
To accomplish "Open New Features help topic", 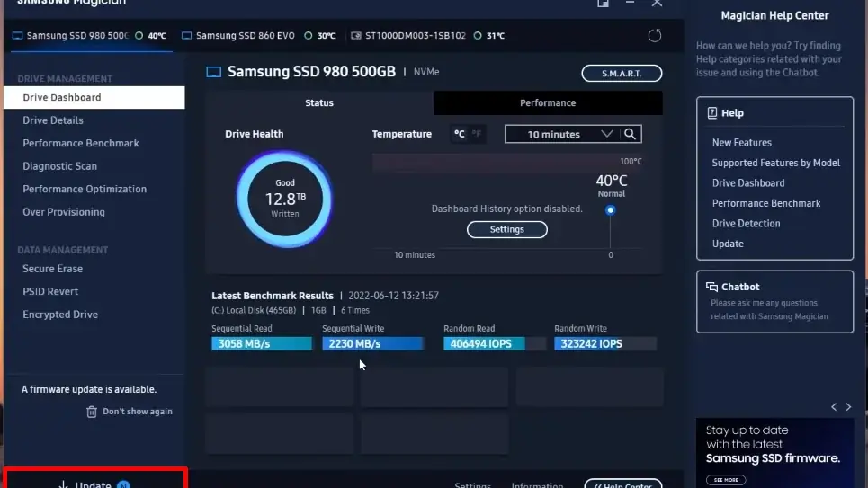I will pos(742,143).
